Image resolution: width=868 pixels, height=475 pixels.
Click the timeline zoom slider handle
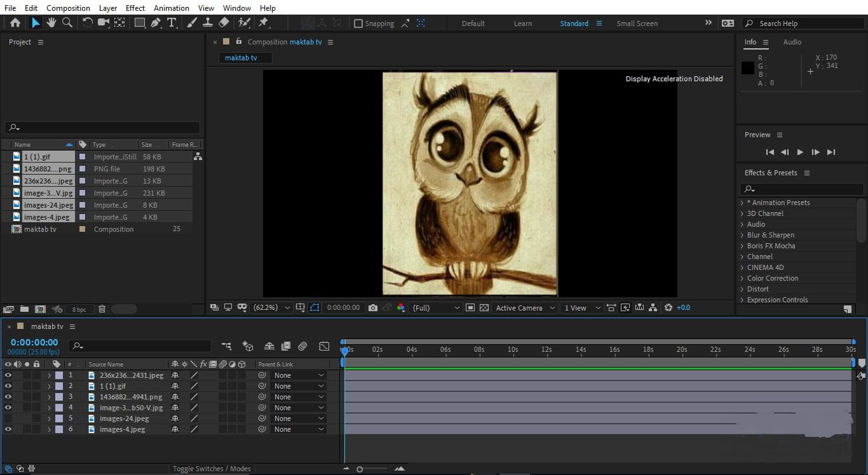360,469
